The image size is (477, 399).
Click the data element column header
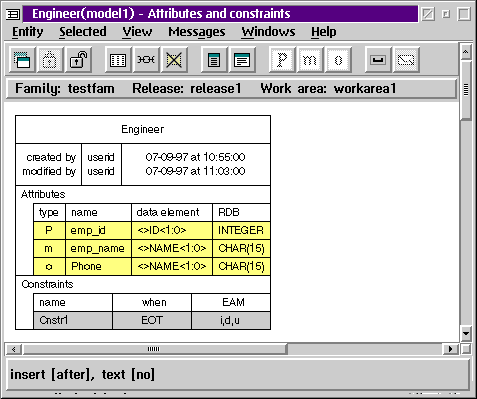172,213
